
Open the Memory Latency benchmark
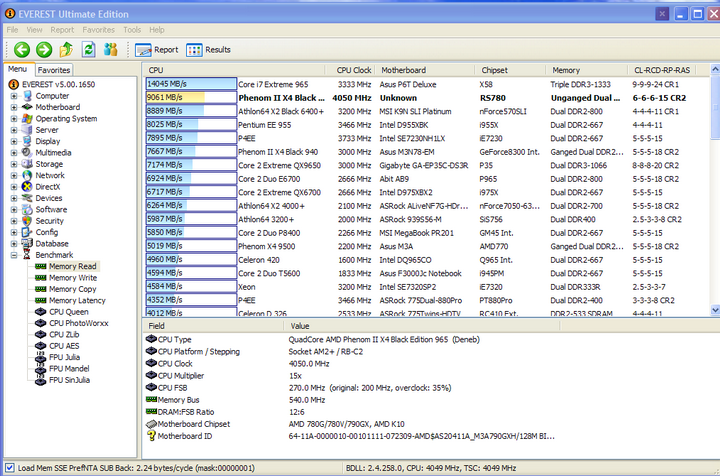click(x=77, y=301)
